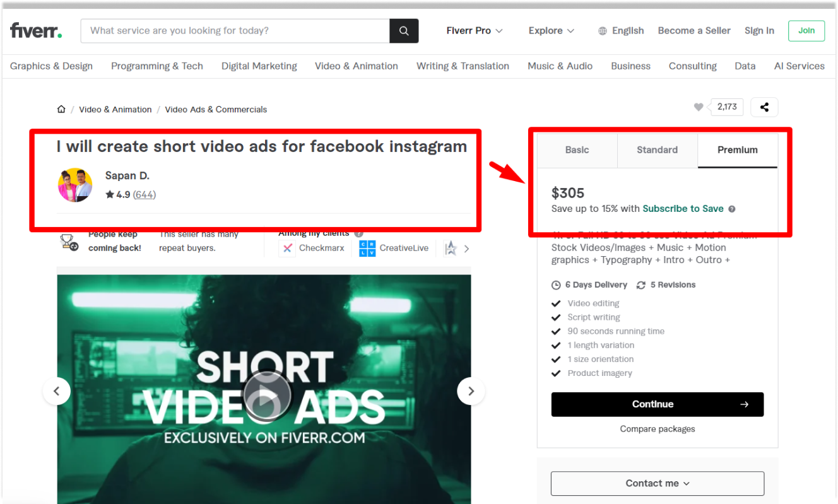The height and width of the screenshot is (504, 838).
Task: Expand the Explore menu
Action: tap(552, 30)
